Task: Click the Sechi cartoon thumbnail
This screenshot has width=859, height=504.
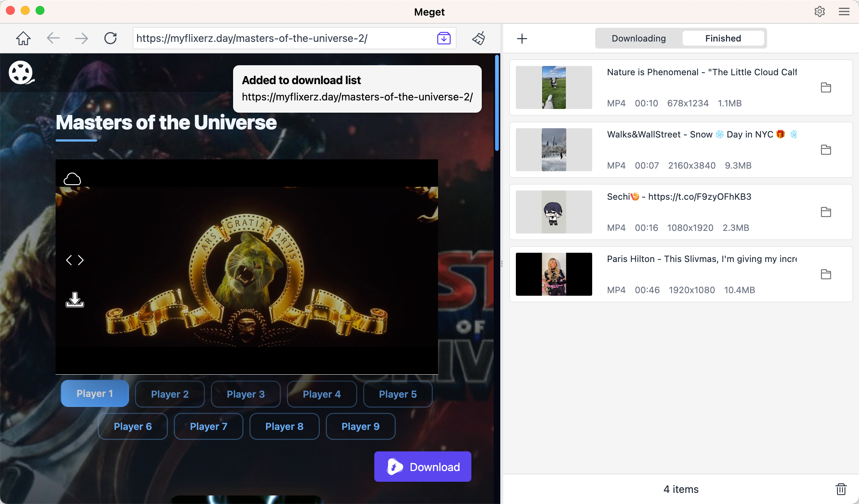Action: coord(554,212)
